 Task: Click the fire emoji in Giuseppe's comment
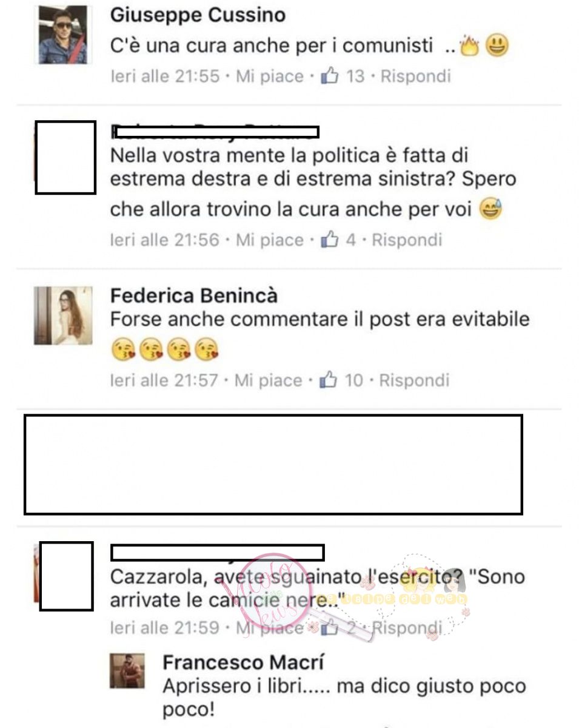[470, 46]
